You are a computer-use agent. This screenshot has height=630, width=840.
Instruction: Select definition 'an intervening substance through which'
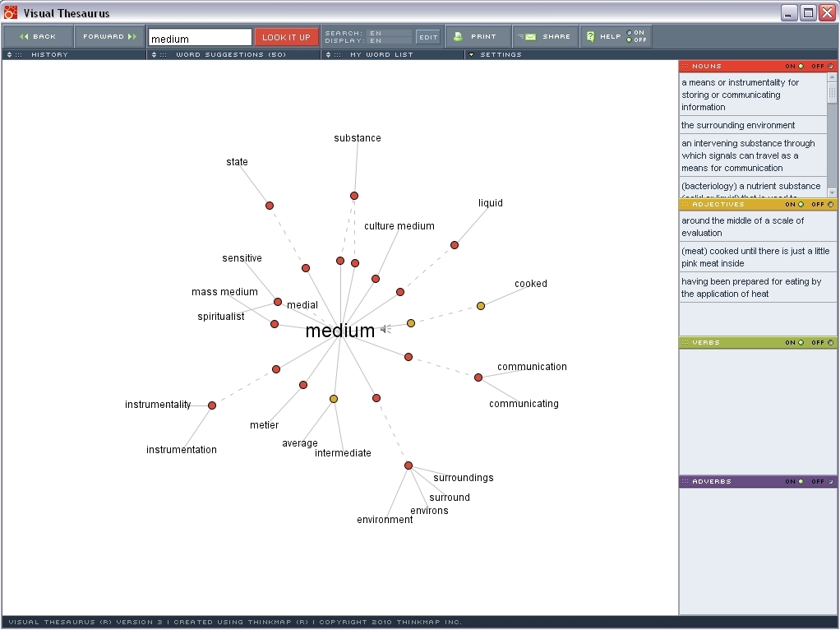click(753, 155)
